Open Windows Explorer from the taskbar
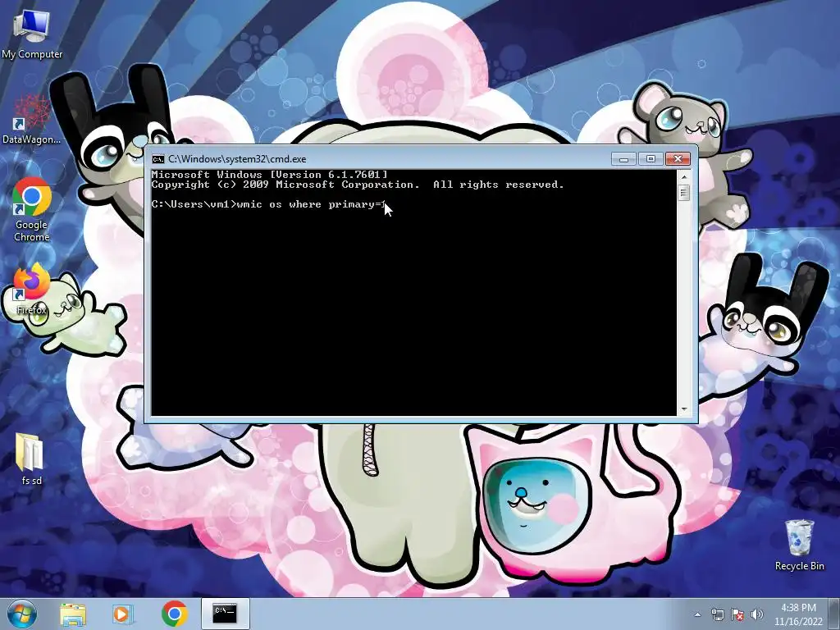Viewport: 840px width, 630px height. point(73,614)
